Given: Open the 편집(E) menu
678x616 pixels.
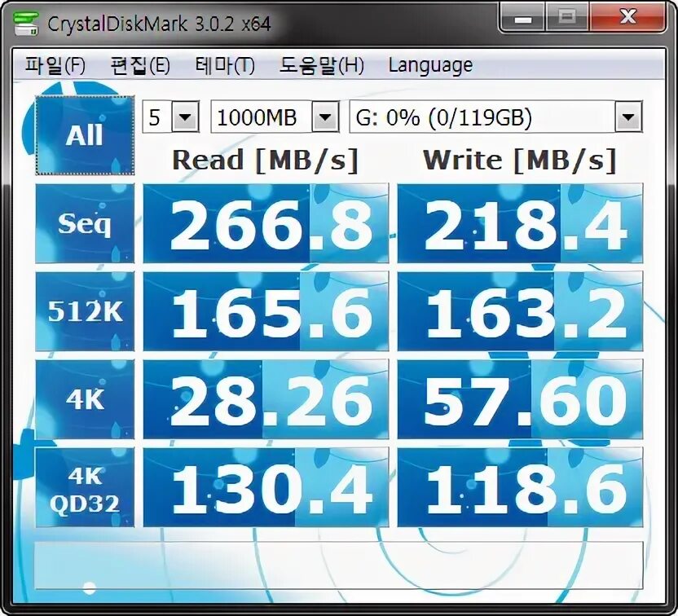Looking at the screenshot, I should (140, 66).
